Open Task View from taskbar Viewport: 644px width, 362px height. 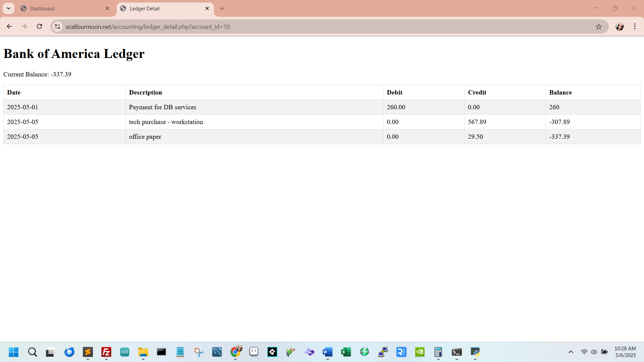click(x=50, y=352)
